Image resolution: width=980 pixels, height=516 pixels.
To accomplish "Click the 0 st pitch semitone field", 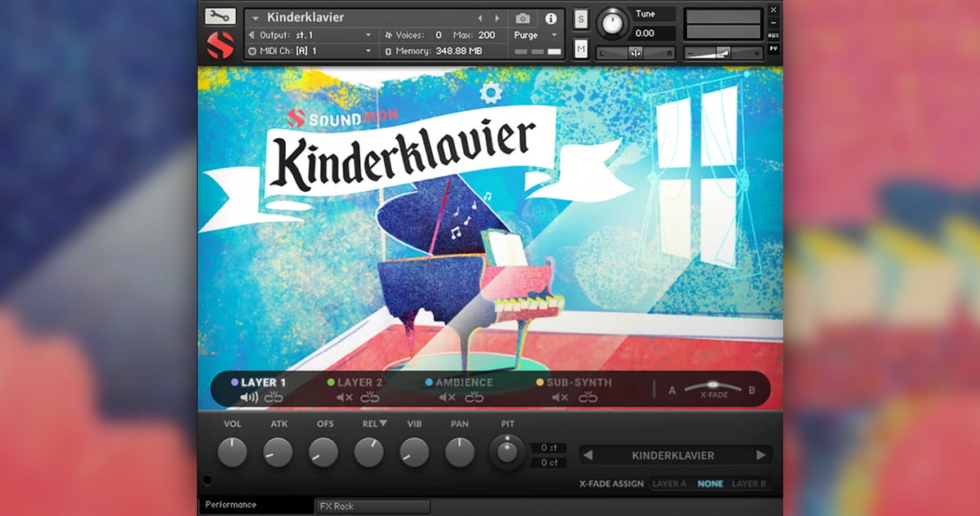I will tap(549, 447).
